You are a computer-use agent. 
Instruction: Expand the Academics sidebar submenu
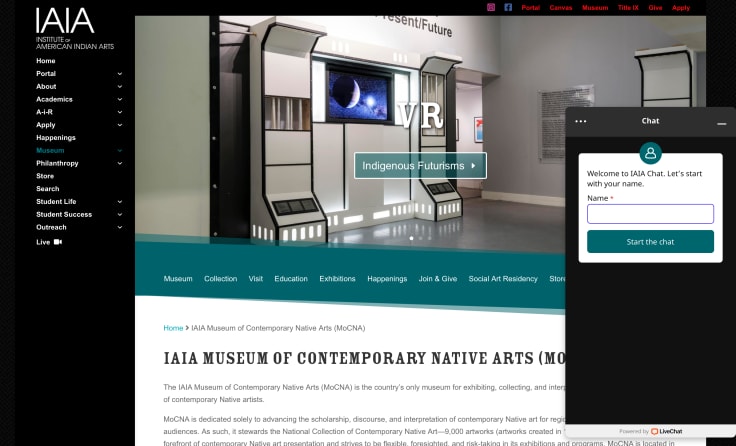click(120, 99)
